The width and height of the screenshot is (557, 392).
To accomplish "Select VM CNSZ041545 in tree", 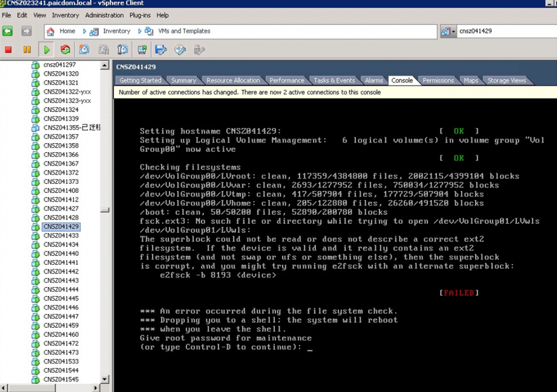I will coord(61,379).
